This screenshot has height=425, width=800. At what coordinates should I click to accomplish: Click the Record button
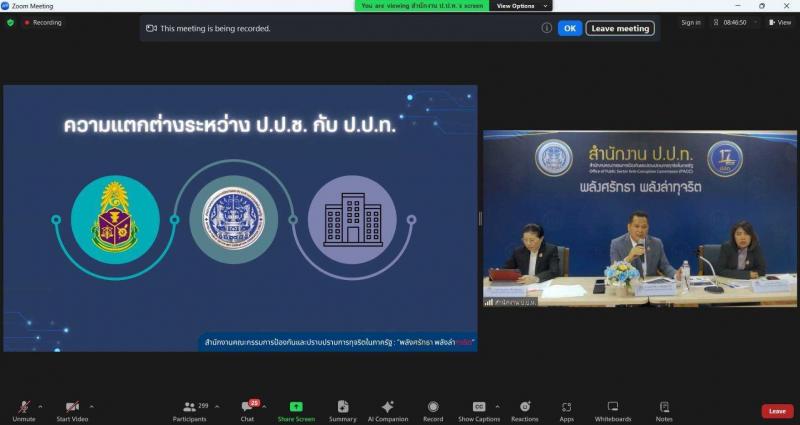tap(433, 411)
